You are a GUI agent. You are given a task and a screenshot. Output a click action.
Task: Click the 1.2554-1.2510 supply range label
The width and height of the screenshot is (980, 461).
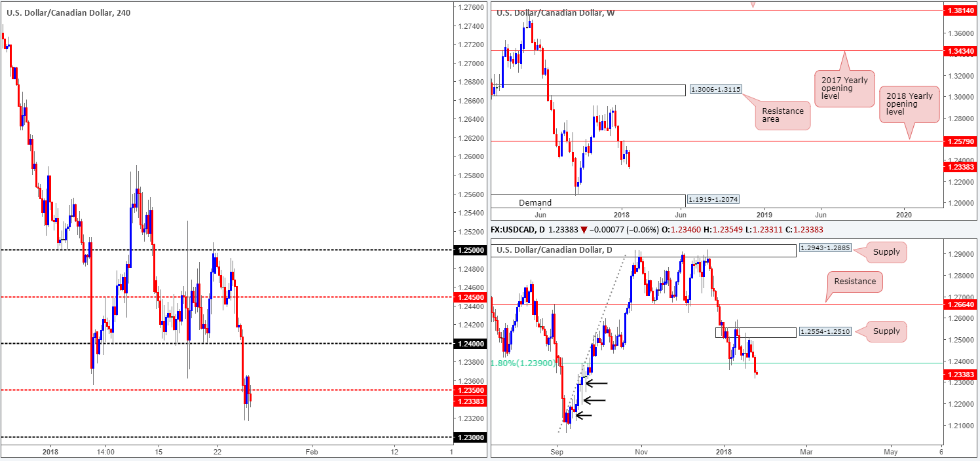coord(825,332)
